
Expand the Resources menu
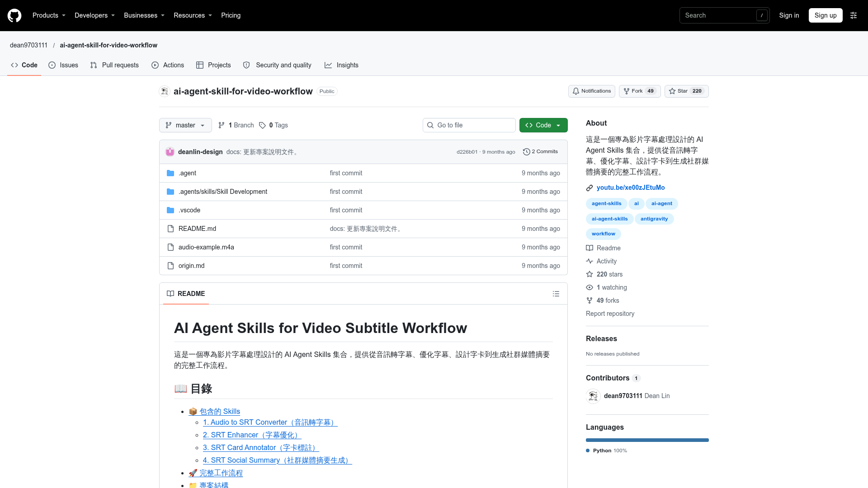[x=193, y=15]
